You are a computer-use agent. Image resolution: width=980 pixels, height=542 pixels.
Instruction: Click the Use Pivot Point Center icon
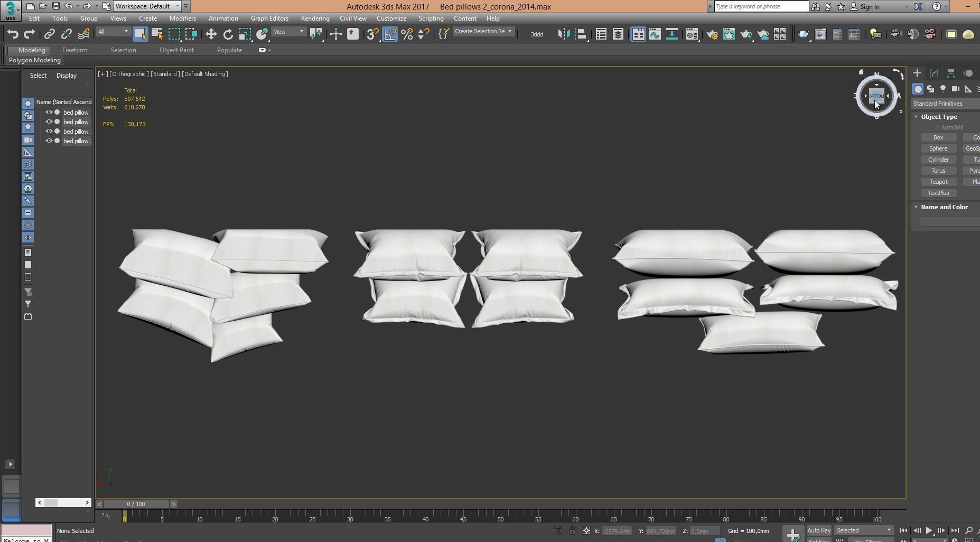[x=316, y=34]
